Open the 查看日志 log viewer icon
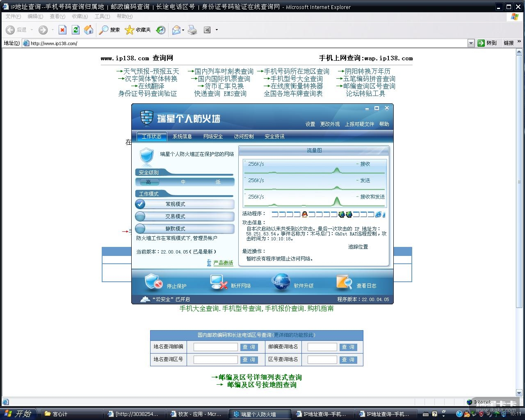 344,282
